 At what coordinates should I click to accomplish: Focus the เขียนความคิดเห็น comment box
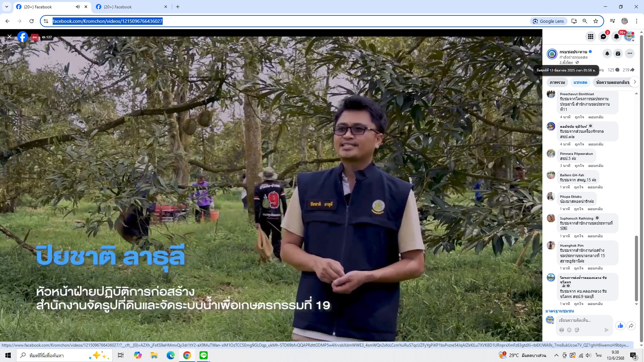pos(584,320)
